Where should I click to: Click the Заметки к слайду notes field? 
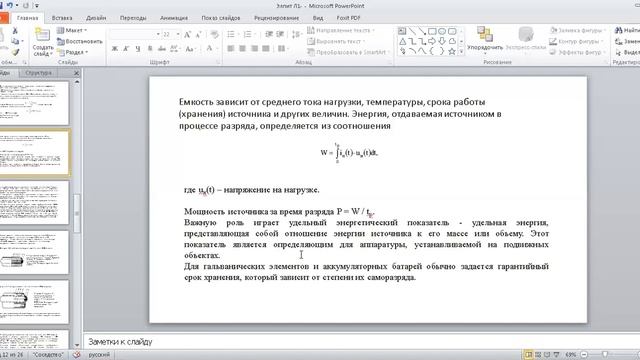[362, 342]
